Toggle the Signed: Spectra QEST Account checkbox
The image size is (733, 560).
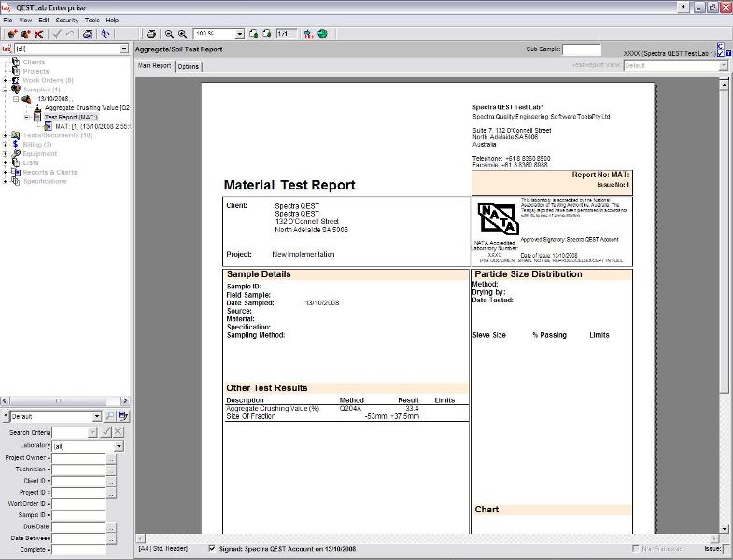(212, 549)
